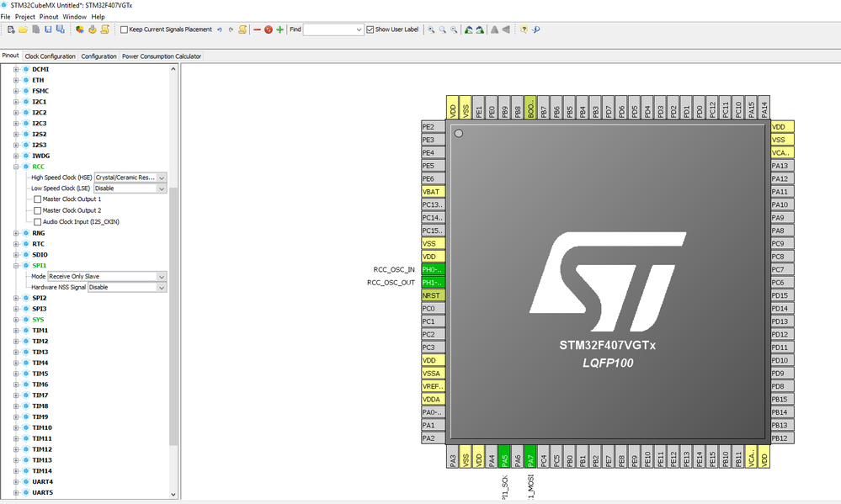Open the Find combo box dropdown arrow
The height and width of the screenshot is (504, 841).
click(359, 29)
